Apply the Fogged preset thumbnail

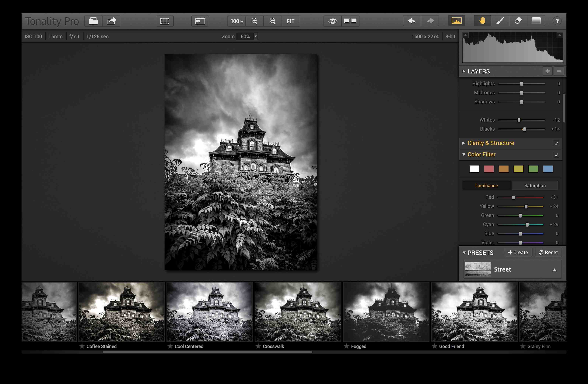(386, 312)
